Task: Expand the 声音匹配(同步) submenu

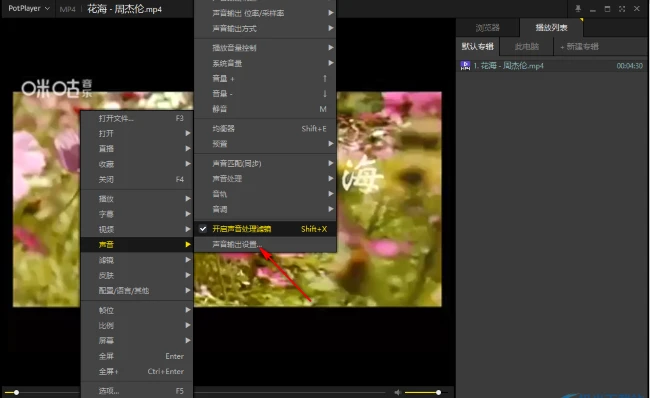Action: point(265,163)
